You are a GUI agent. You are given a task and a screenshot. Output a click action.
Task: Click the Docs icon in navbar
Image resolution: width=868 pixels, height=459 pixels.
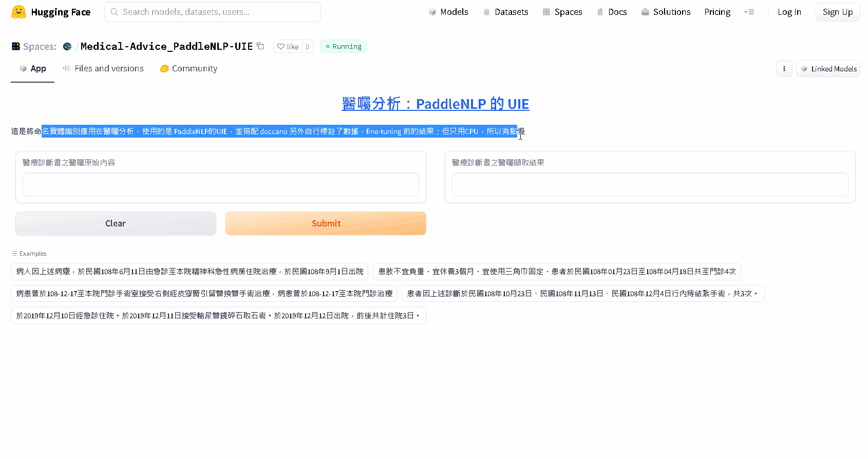(x=600, y=12)
